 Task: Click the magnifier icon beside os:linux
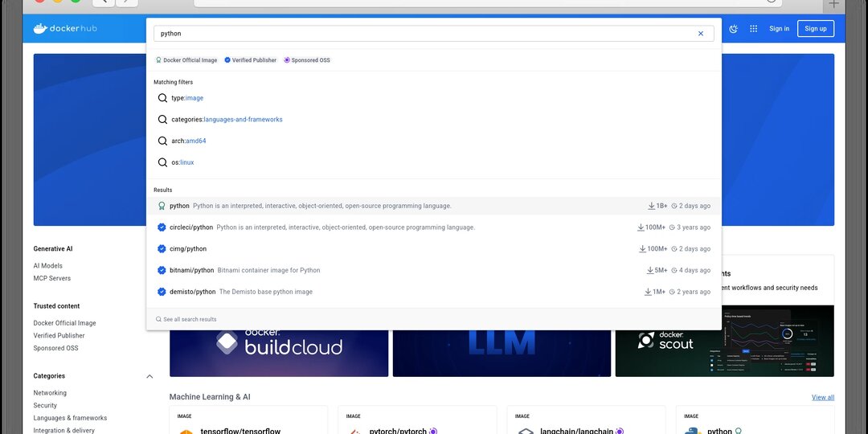pyautogui.click(x=162, y=162)
